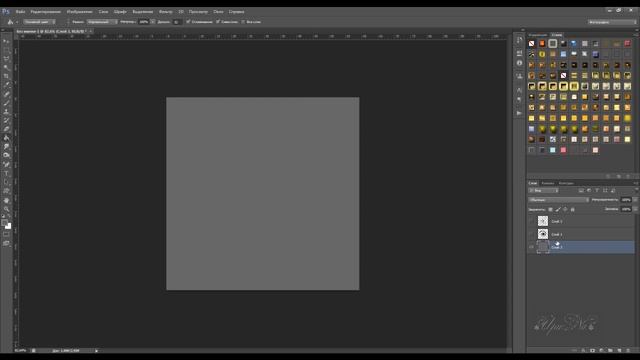This screenshot has height=360, width=640.
Task: Open the Character panel icon in dock
Action: pyautogui.click(x=519, y=90)
